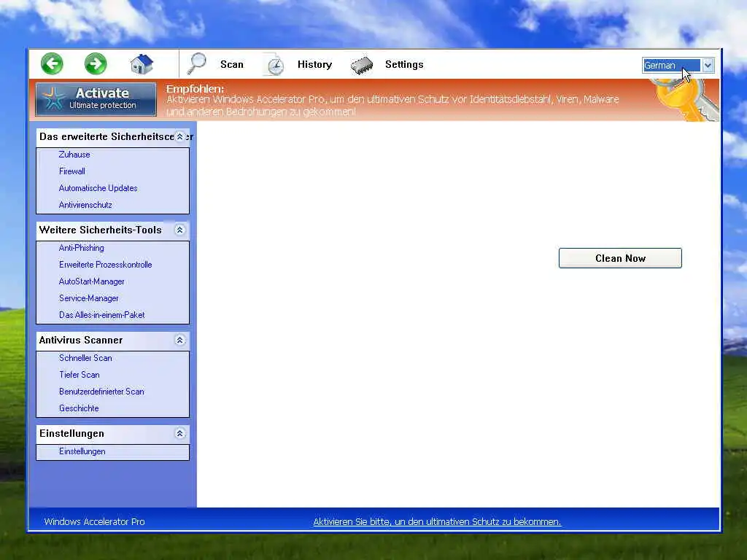Screen dimensions: 747x560
Task: Open Anti-Phishing tool
Action: pos(82,248)
